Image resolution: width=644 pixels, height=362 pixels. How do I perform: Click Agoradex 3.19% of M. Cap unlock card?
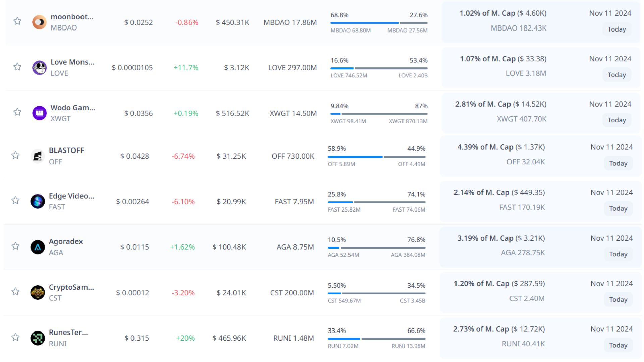pyautogui.click(x=500, y=245)
